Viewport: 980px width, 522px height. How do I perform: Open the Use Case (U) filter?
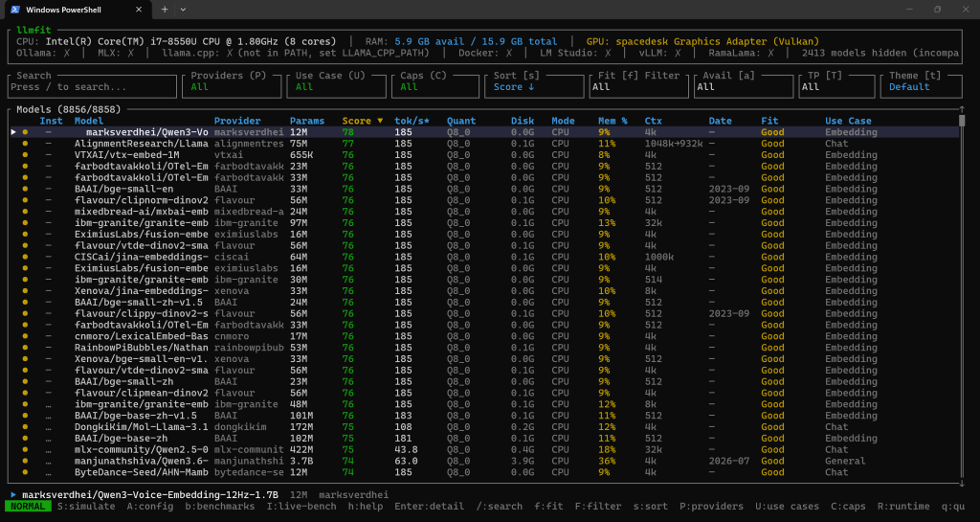[x=336, y=87]
